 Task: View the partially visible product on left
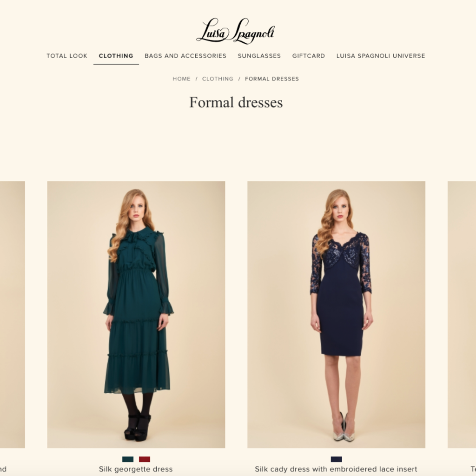pos(13,315)
